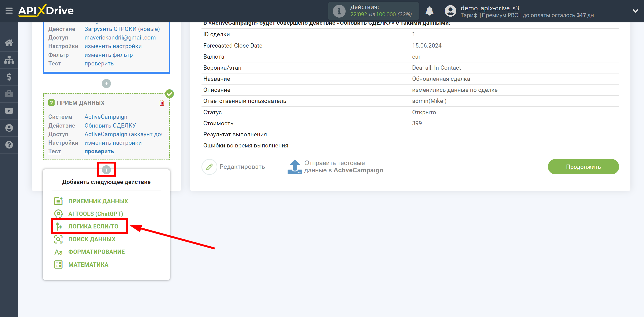
Task: Click the Воронка/этап value Deal all: In Contact
Action: [x=436, y=68]
